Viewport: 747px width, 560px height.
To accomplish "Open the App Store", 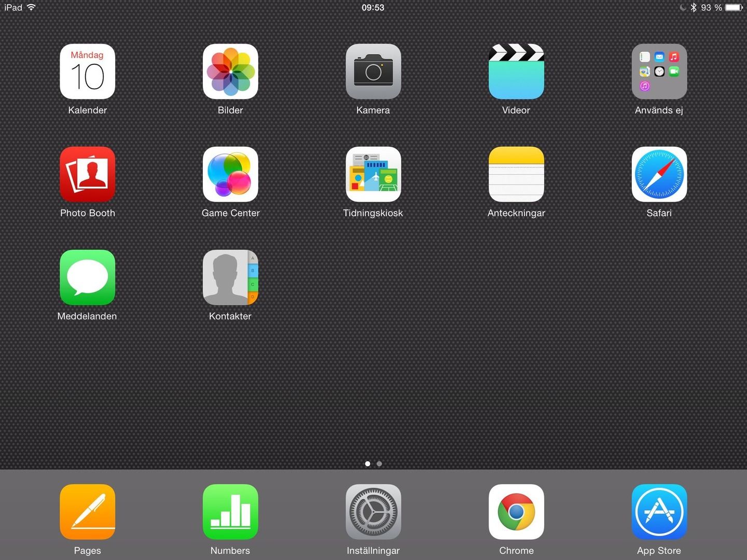I will pos(659,512).
